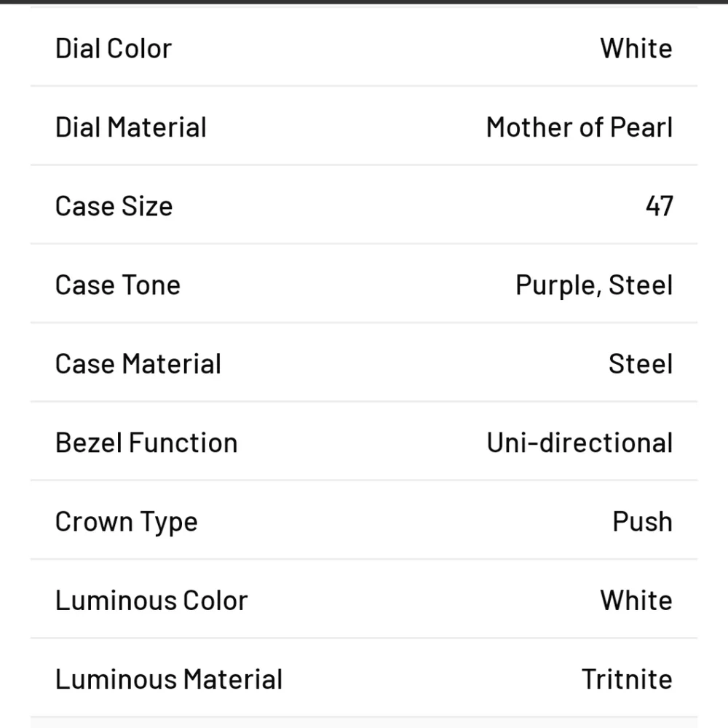
Task: Select the Dial Color label
Action: [x=114, y=48]
